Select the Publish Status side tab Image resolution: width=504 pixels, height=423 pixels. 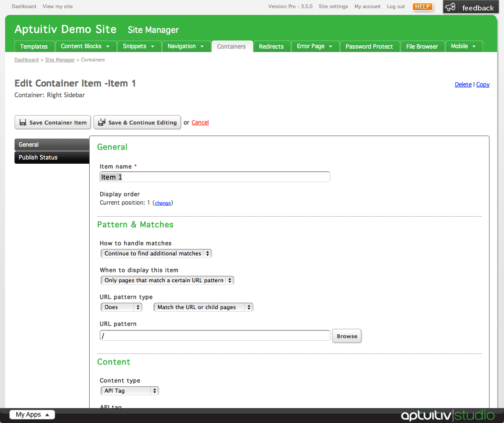52,158
